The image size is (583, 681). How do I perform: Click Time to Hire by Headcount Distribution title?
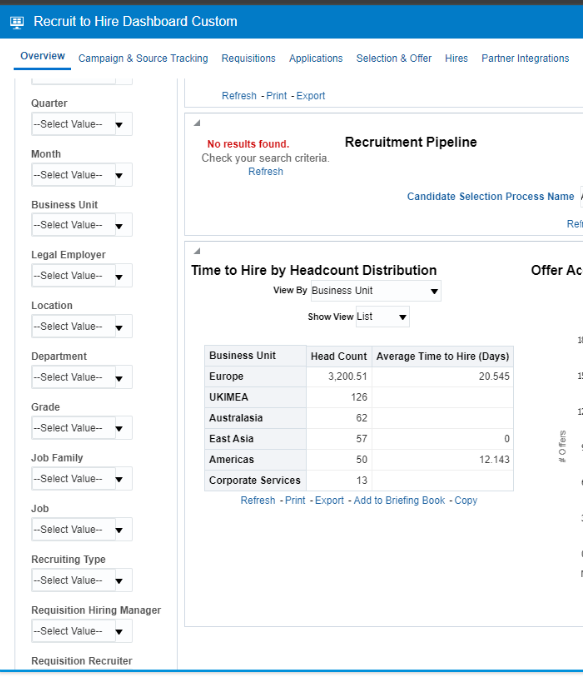tap(314, 271)
